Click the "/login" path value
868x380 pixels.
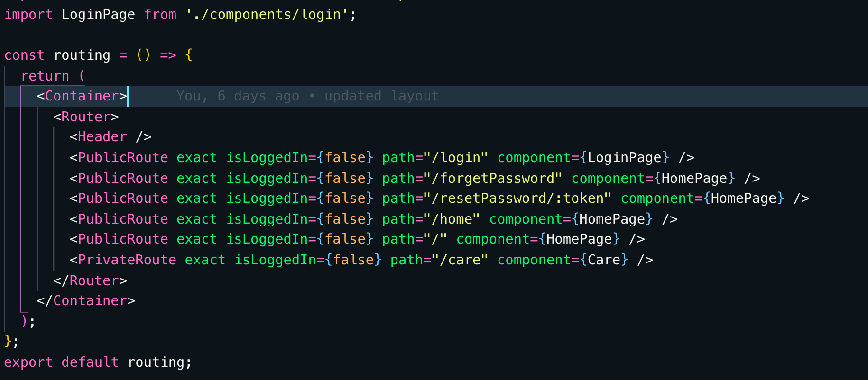455,157
